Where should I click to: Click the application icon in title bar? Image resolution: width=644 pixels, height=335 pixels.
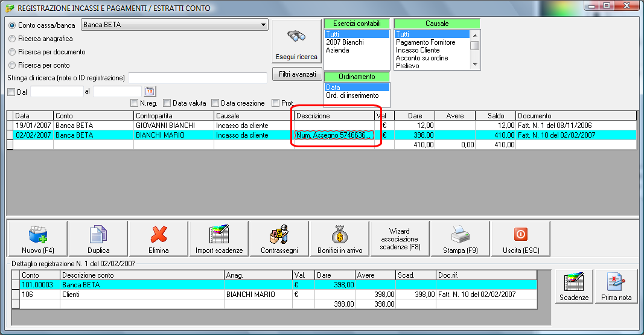click(x=10, y=8)
